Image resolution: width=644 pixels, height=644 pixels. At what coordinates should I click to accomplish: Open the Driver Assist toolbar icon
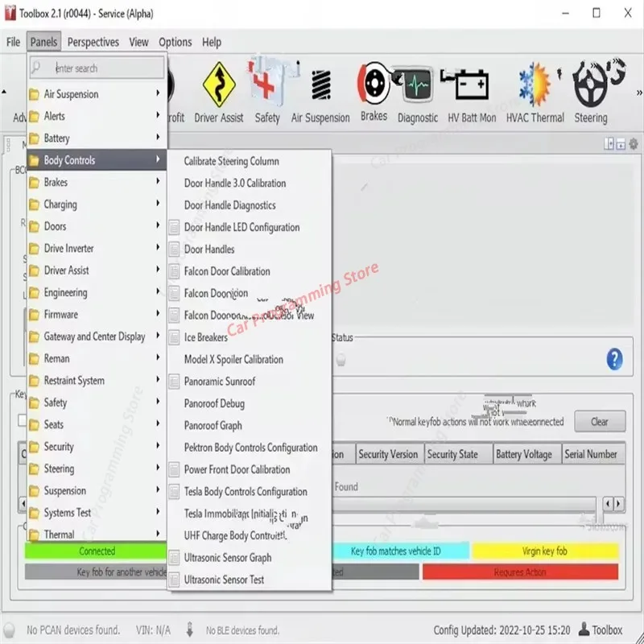[x=219, y=85]
